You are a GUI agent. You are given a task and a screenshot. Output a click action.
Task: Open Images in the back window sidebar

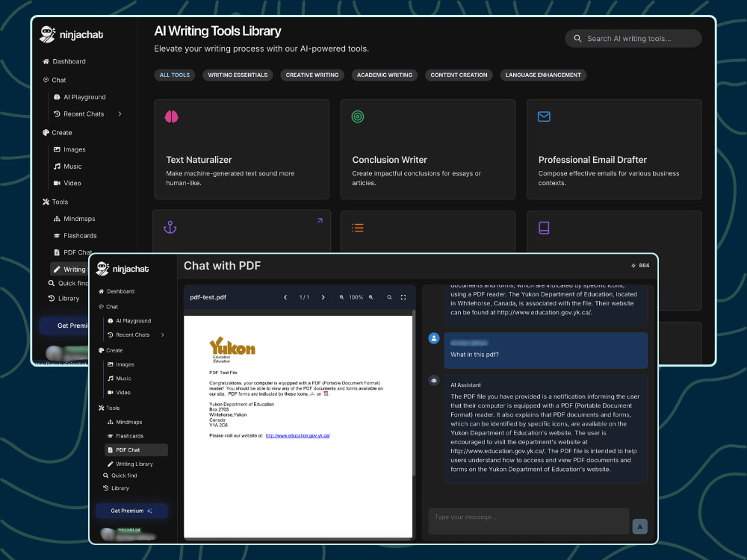point(69,149)
